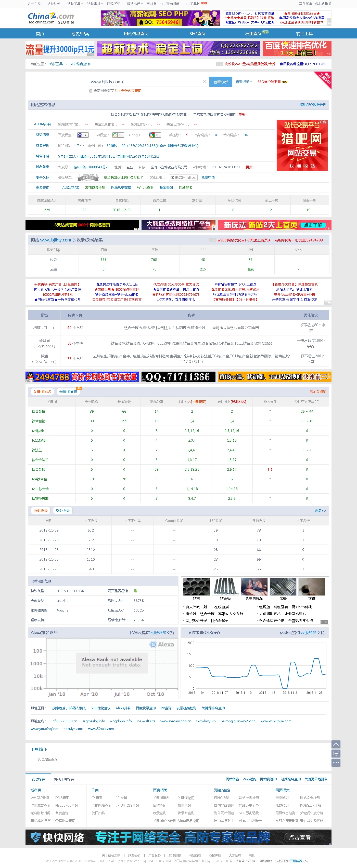Switch to SEO相关 footer tab

(x=38, y=779)
